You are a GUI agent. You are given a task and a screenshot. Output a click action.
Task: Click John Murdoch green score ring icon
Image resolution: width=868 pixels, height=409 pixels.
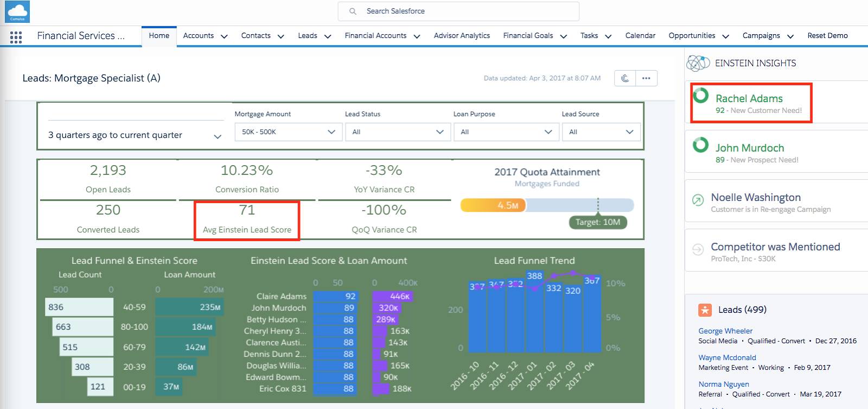[700, 145]
